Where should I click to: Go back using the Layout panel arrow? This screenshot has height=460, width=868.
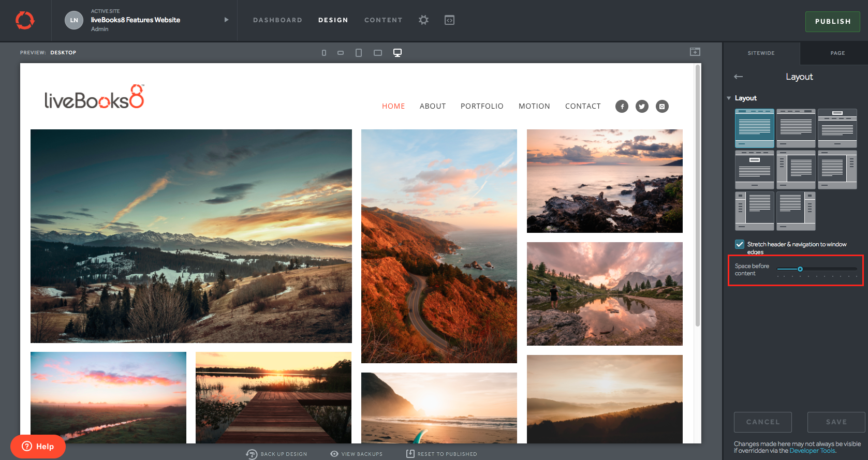[x=738, y=77]
